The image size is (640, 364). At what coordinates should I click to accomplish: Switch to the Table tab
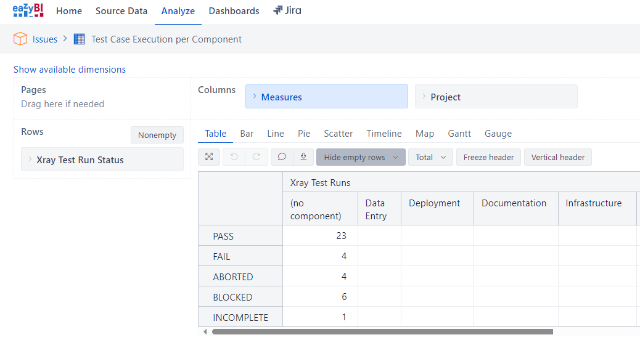tap(216, 134)
